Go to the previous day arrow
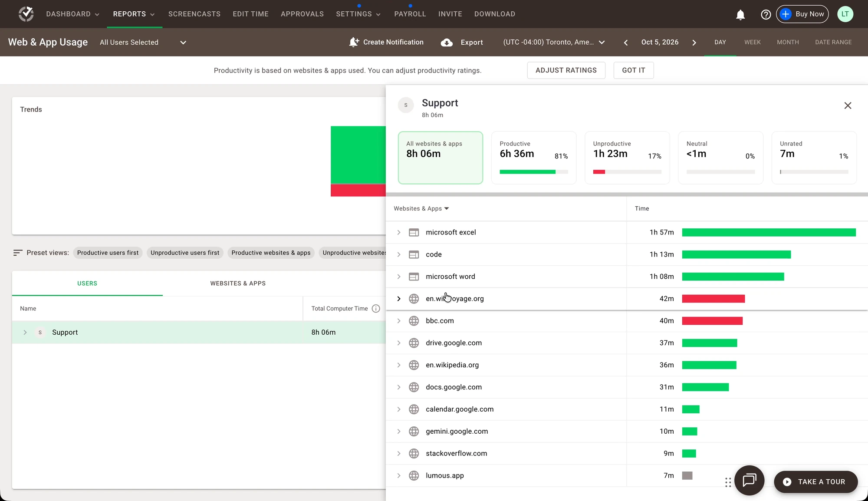The width and height of the screenshot is (868, 501). point(625,43)
